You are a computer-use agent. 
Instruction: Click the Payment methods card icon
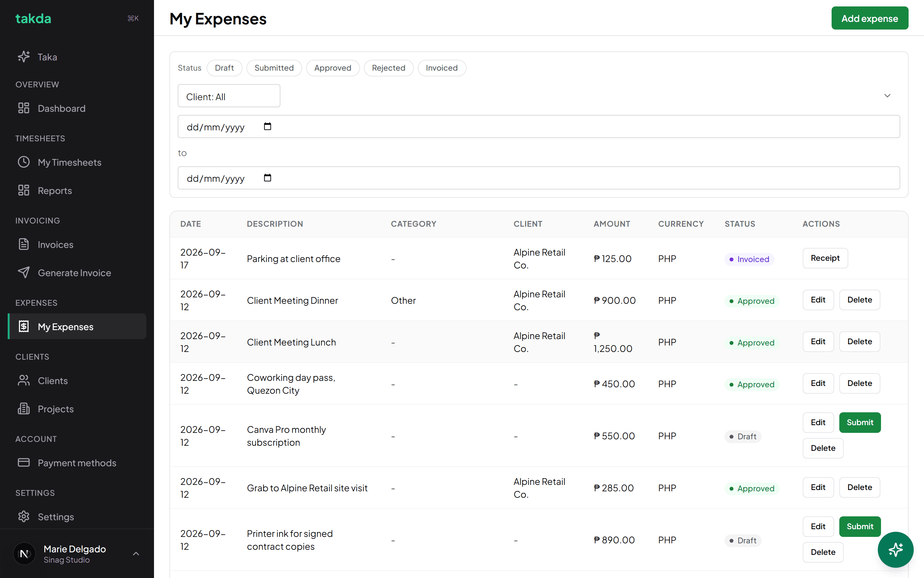tap(24, 462)
